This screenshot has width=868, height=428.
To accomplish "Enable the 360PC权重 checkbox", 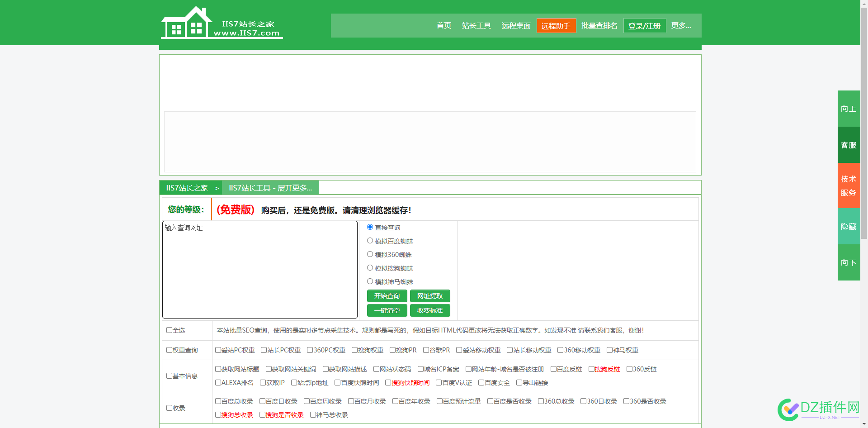I will [x=310, y=350].
